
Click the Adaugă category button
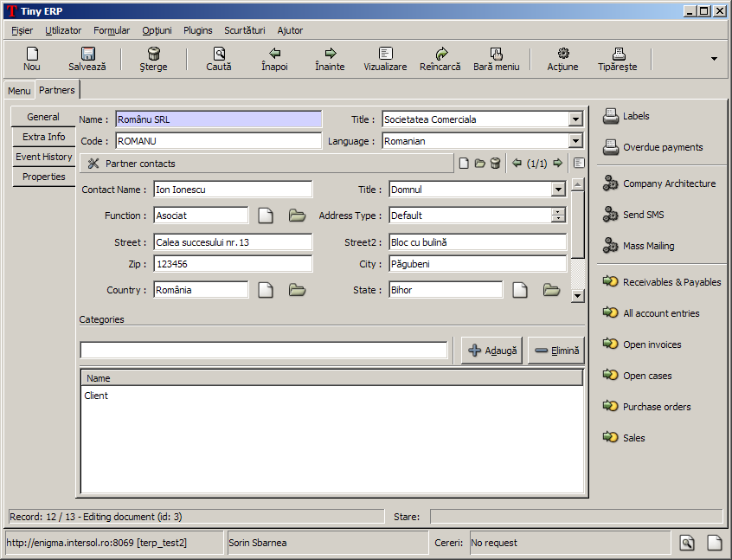click(x=491, y=351)
